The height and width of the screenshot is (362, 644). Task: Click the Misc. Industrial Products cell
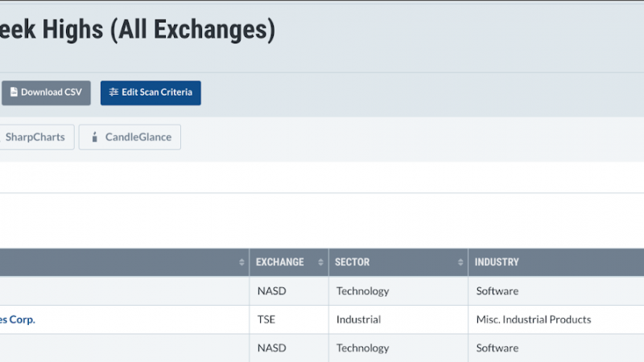pyautogui.click(x=556, y=319)
